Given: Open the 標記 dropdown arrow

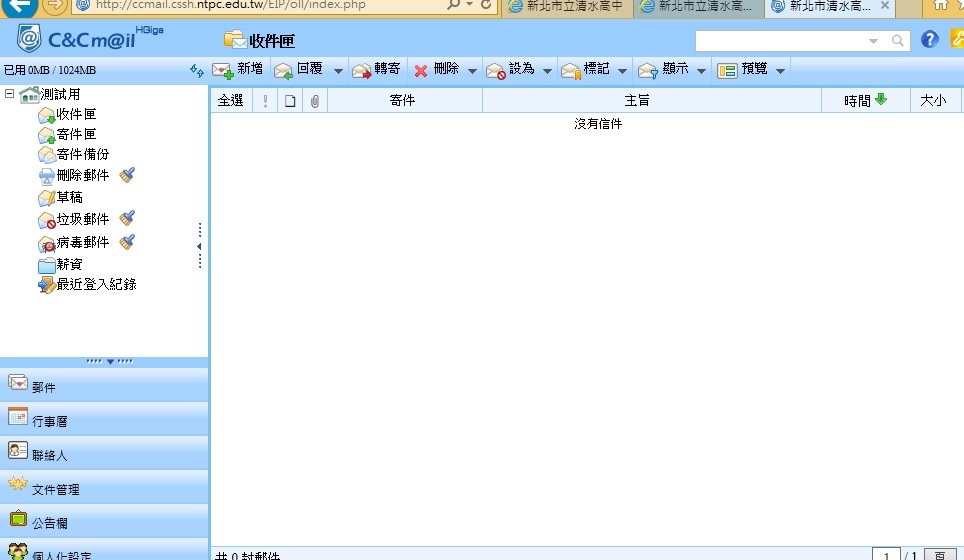Looking at the screenshot, I should click(622, 71).
